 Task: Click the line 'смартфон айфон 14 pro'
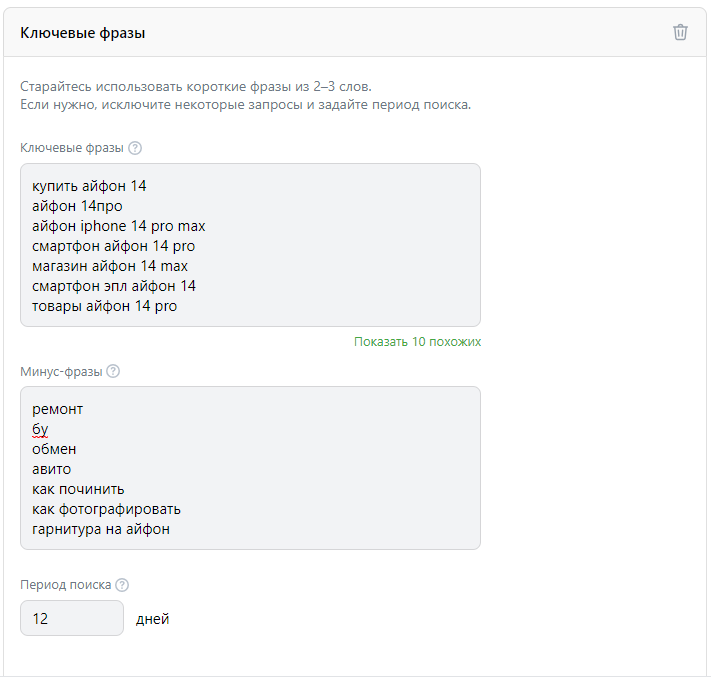point(113,246)
